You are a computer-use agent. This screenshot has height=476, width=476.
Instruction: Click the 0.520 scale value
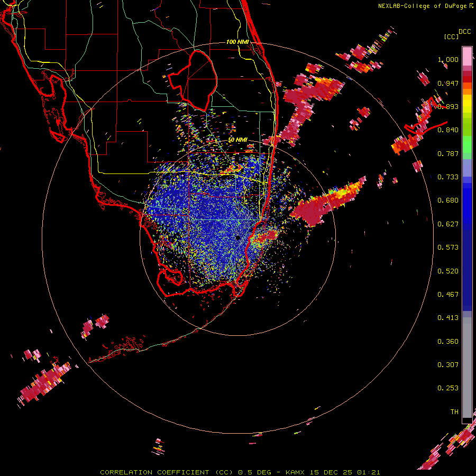[448, 271]
